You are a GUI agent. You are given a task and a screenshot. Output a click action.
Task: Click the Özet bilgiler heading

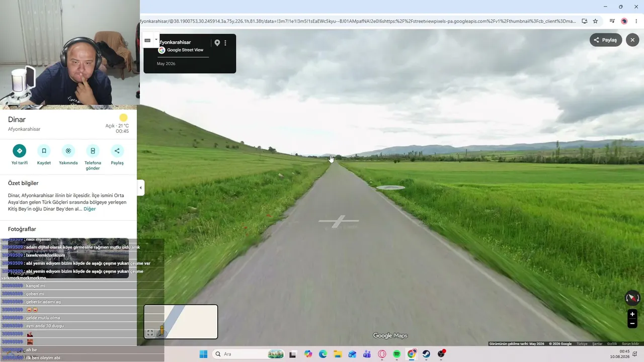pyautogui.click(x=23, y=183)
